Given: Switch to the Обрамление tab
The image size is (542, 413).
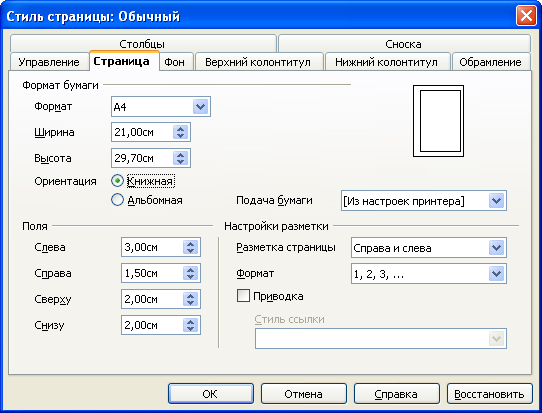Looking at the screenshot, I should click(x=491, y=62).
